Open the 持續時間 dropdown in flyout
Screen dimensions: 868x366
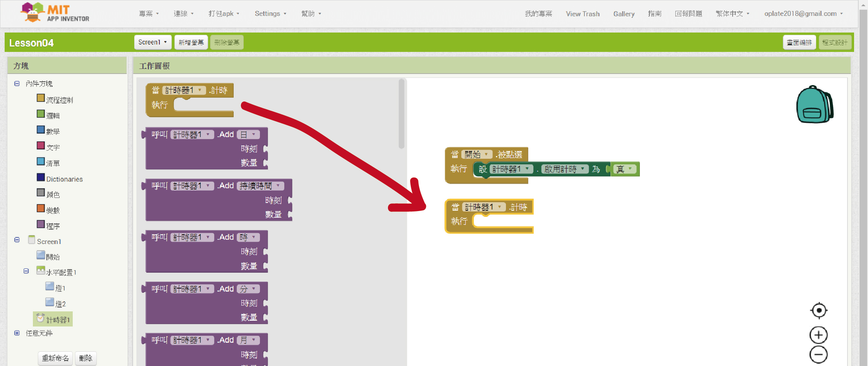[260, 186]
